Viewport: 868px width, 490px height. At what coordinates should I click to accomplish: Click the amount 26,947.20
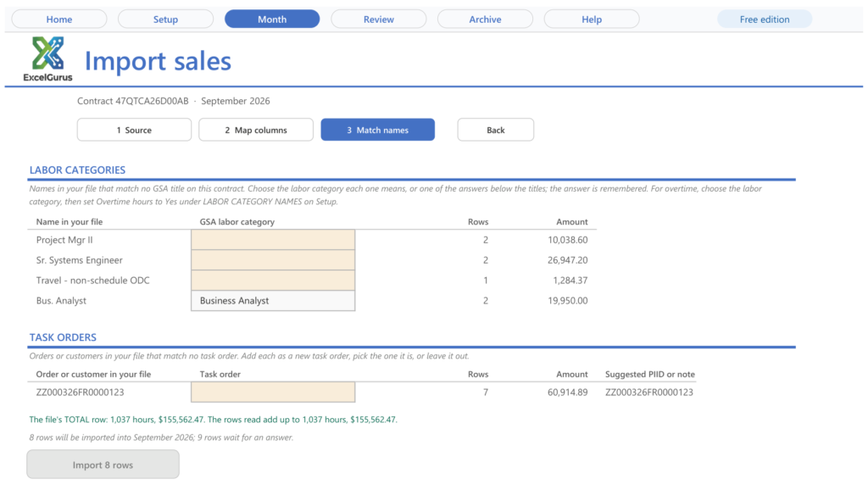pos(567,260)
